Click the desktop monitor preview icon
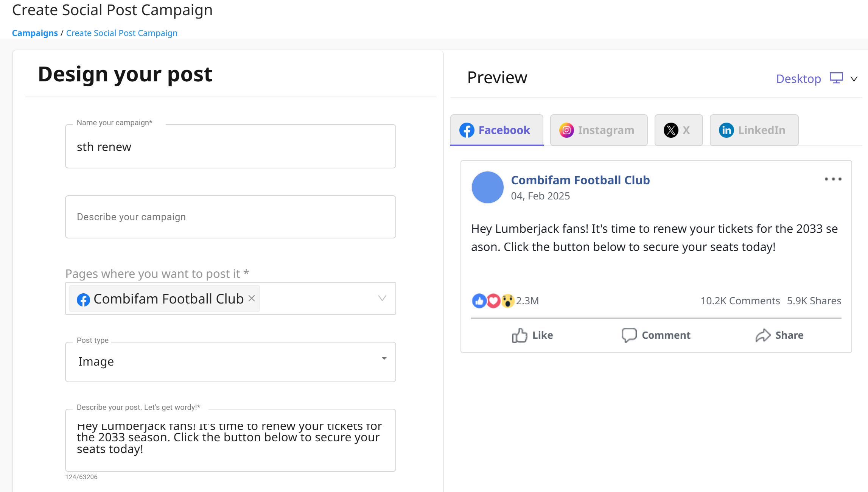The height and width of the screenshot is (492, 868). point(836,78)
